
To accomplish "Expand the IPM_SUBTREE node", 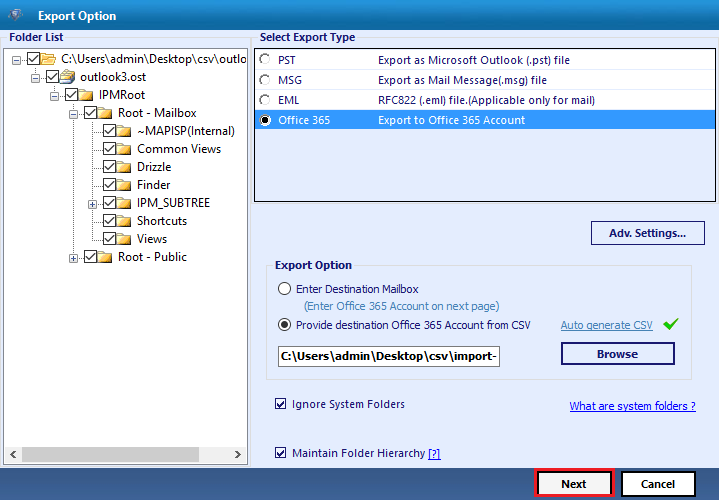I will point(92,204).
